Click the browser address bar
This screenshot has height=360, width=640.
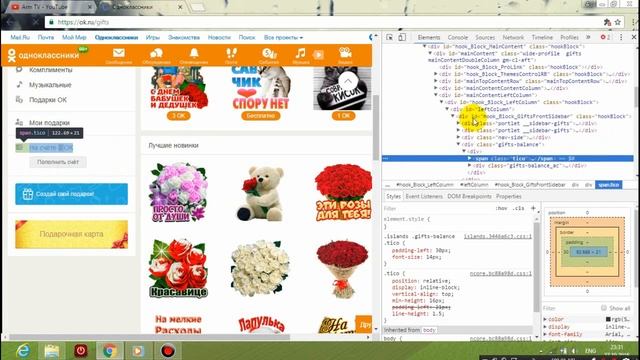pyautogui.click(x=322, y=22)
